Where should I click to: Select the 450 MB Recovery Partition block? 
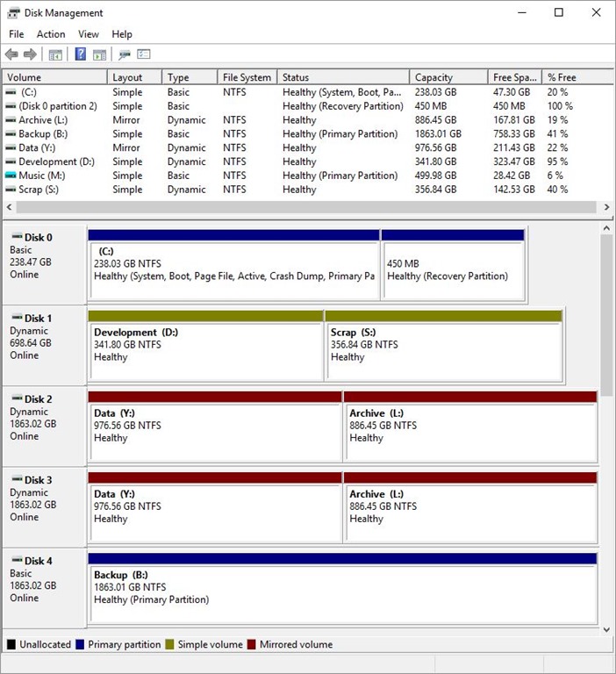coord(453,265)
